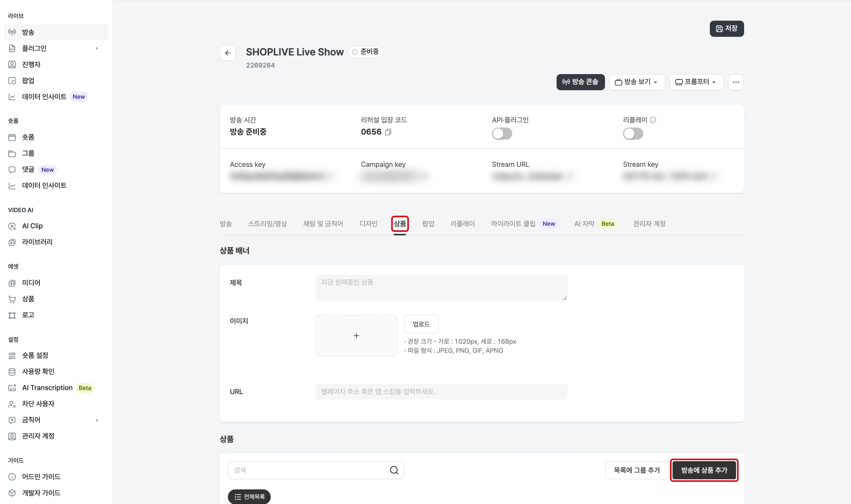Expand the 플러그인 sidebar submenu
The image size is (851, 504).
tap(97, 48)
